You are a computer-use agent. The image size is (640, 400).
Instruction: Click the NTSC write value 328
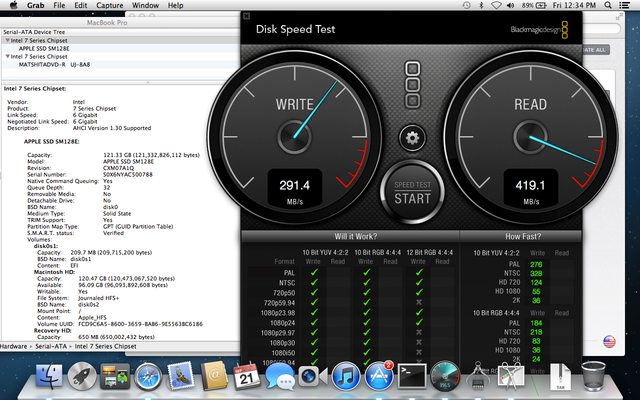click(536, 273)
